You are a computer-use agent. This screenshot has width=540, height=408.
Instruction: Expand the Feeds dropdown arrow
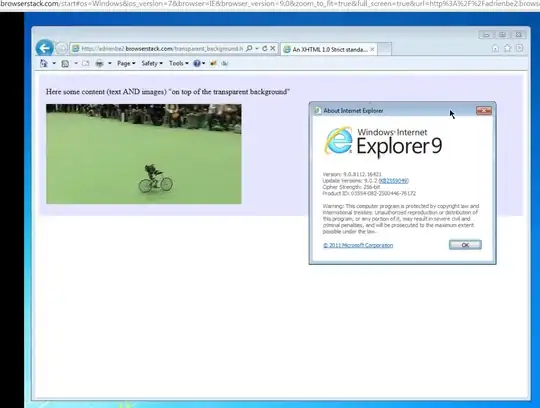point(76,63)
